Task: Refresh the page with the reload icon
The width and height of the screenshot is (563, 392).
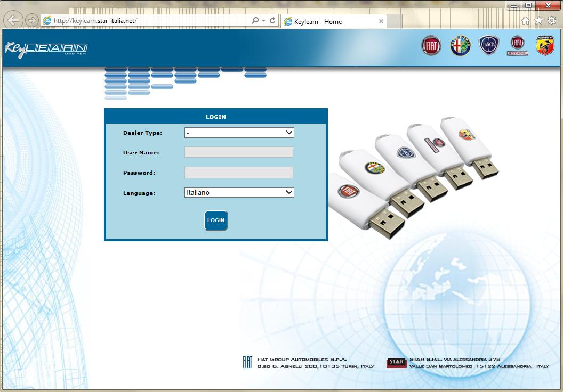Action: coord(272,20)
